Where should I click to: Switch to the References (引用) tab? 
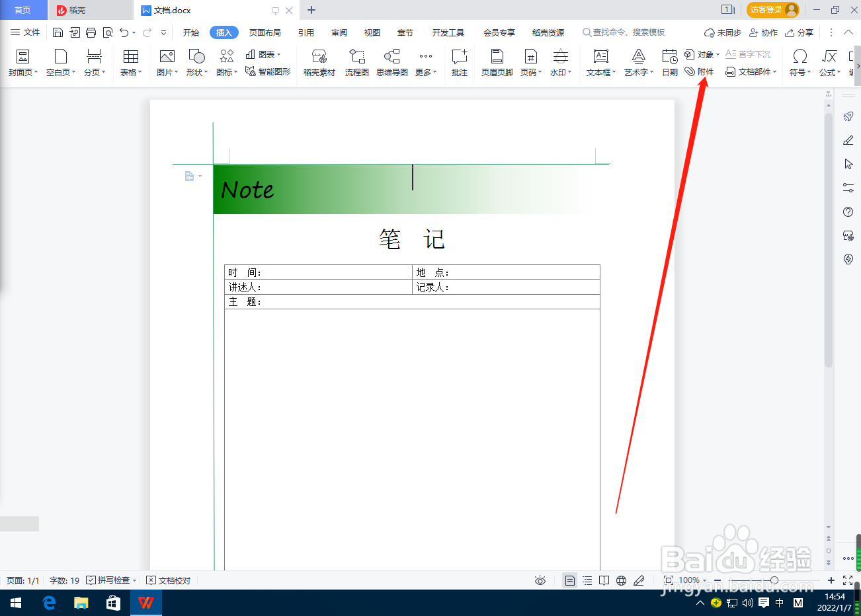pos(306,32)
